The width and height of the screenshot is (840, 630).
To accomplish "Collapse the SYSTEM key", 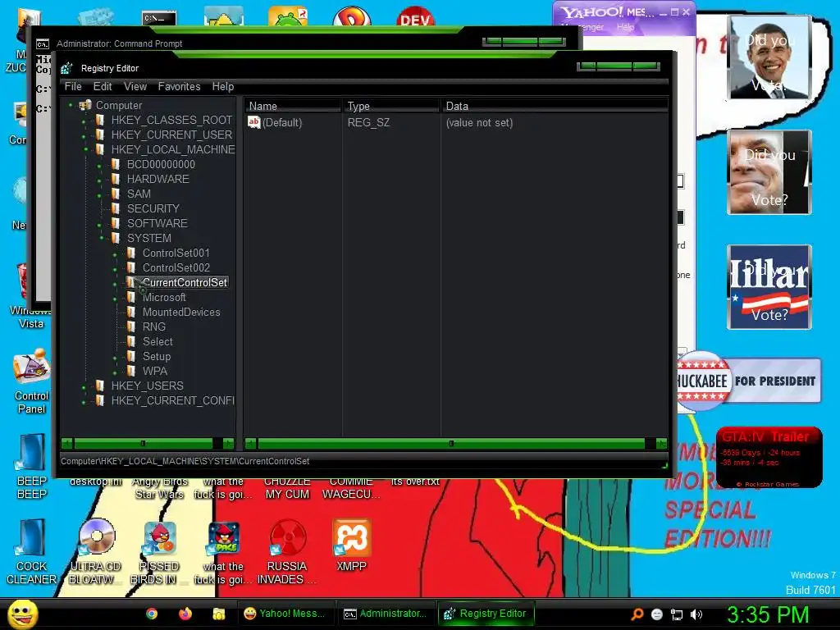I will point(101,238).
